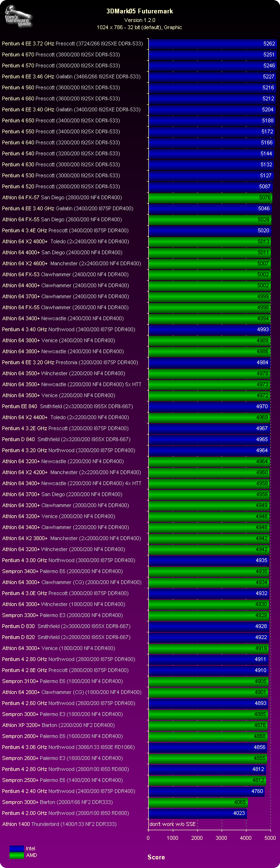The height and width of the screenshot is (868, 280).
Task: Click the Athlon 1400 Thunderbird label
Action: click(x=59, y=824)
